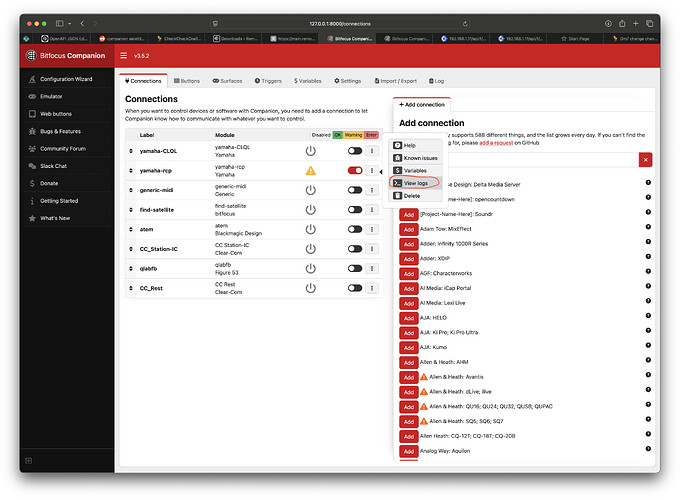The image size is (681, 500).
Task: Open the Emulator sidebar link
Action: pos(51,96)
